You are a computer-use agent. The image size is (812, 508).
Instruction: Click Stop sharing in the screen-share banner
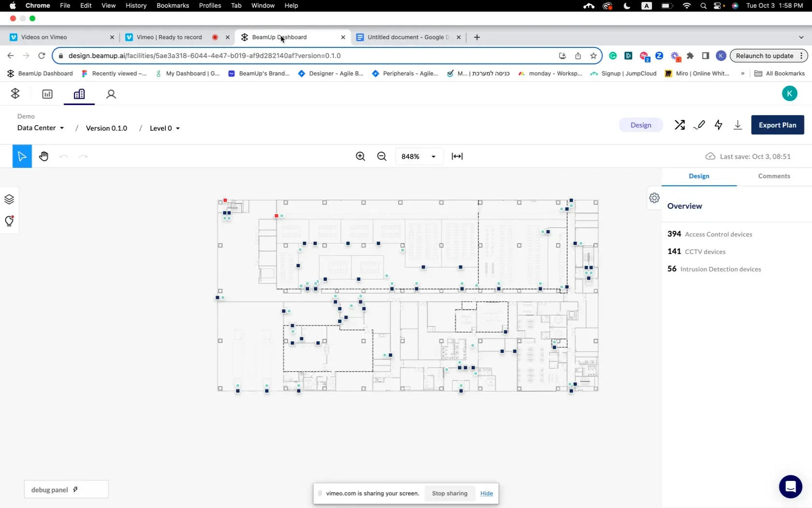(449, 493)
